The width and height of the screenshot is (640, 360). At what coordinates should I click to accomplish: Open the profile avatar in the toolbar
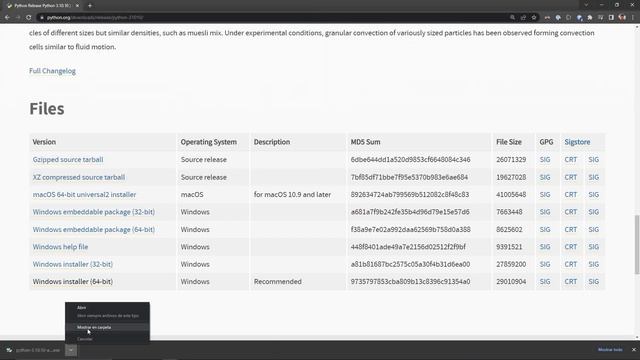point(622,18)
